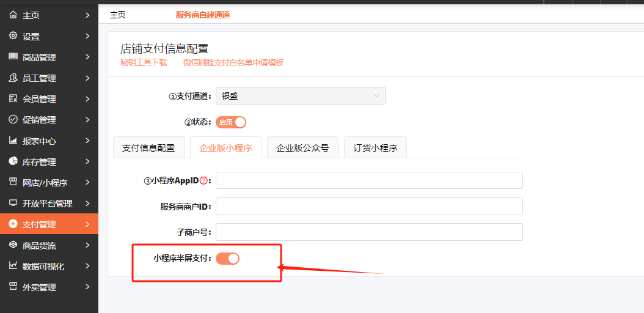Open 支付管理 in the sidebar

[49, 224]
